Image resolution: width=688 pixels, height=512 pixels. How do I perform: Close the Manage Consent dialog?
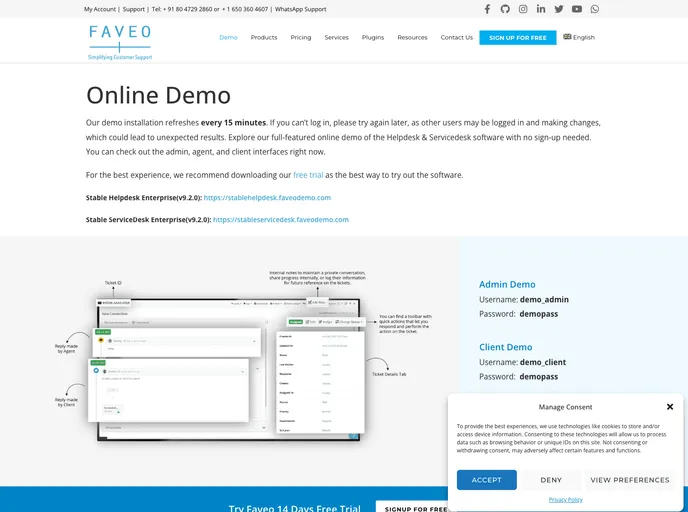pyautogui.click(x=670, y=407)
